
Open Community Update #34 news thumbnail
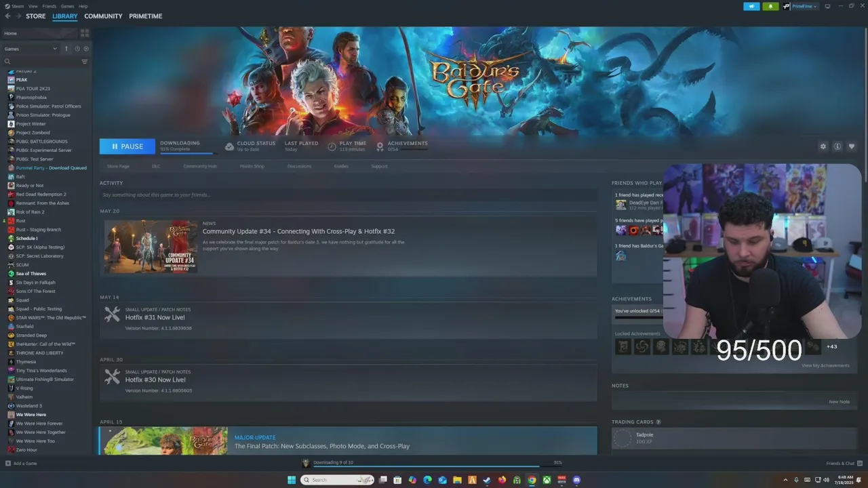pyautogui.click(x=151, y=247)
